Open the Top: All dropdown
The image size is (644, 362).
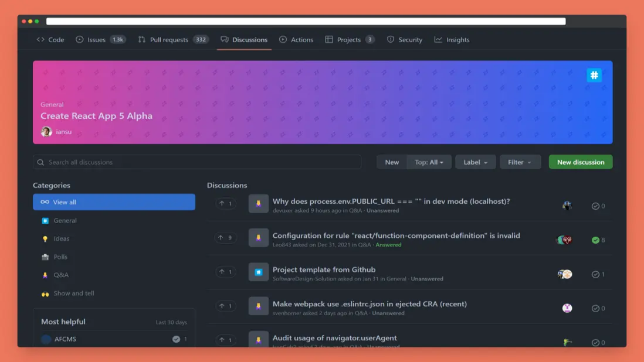tap(429, 162)
